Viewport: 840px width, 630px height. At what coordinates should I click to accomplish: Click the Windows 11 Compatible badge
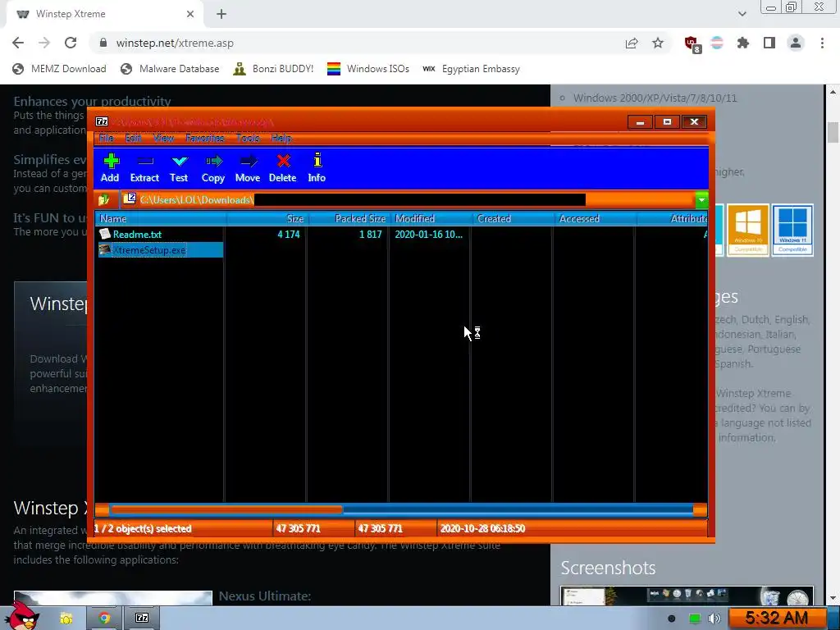tap(792, 230)
